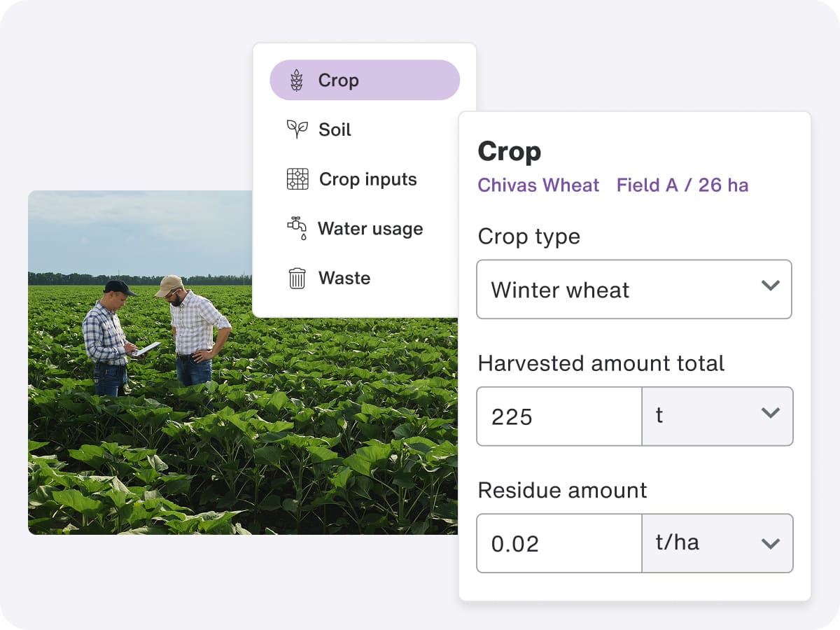Open the Field A / 26 ha link
The width and height of the screenshot is (840, 630).
tap(682, 185)
